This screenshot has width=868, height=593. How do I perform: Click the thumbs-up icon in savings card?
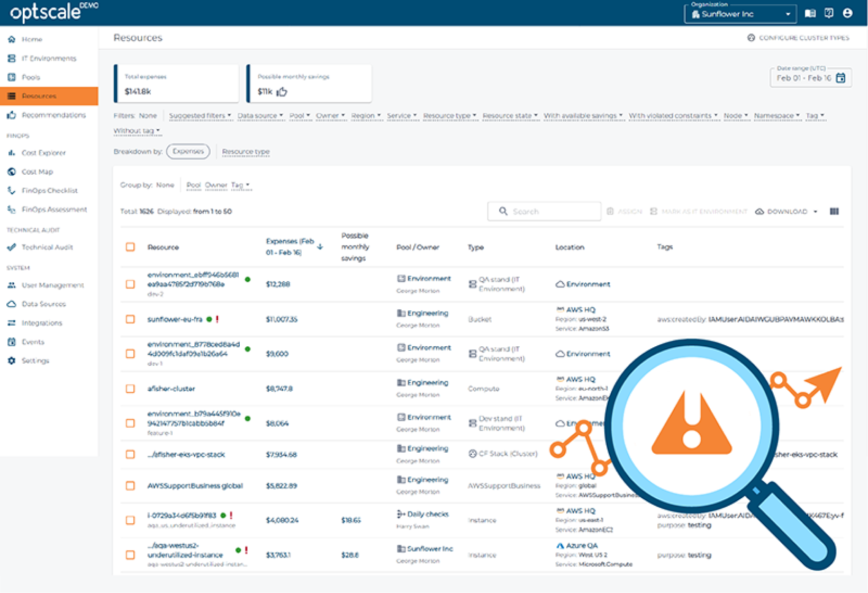pos(282,92)
